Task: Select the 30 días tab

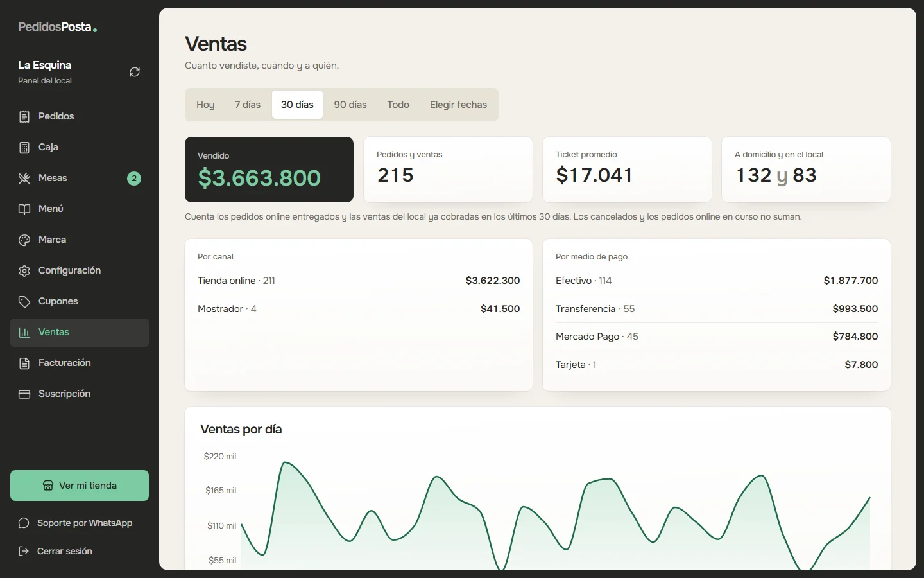Action: click(297, 105)
